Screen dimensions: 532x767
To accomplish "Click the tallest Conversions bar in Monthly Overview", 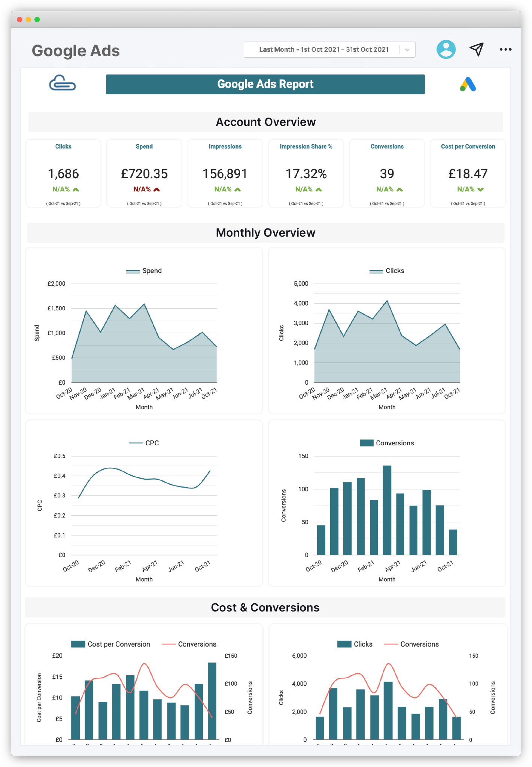I will [x=387, y=510].
